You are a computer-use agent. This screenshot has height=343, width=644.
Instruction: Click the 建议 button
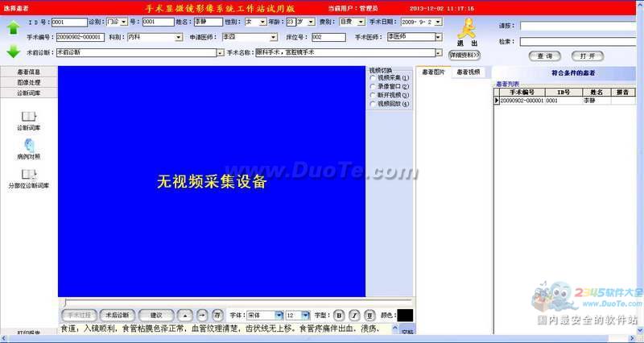156,316
